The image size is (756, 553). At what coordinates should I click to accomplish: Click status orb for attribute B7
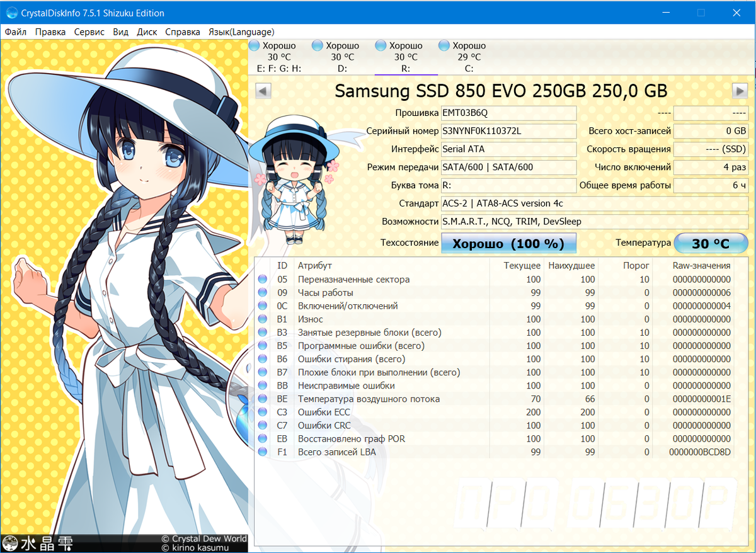[263, 372]
